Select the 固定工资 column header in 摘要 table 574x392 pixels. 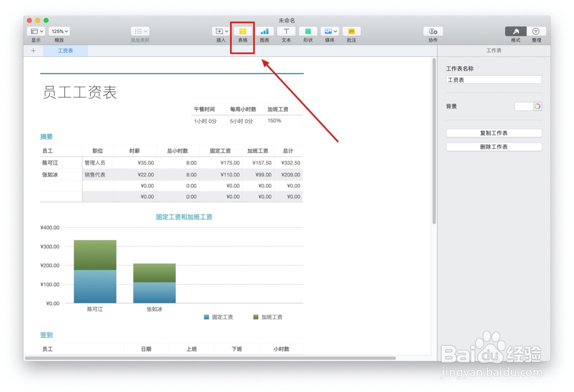[220, 151]
